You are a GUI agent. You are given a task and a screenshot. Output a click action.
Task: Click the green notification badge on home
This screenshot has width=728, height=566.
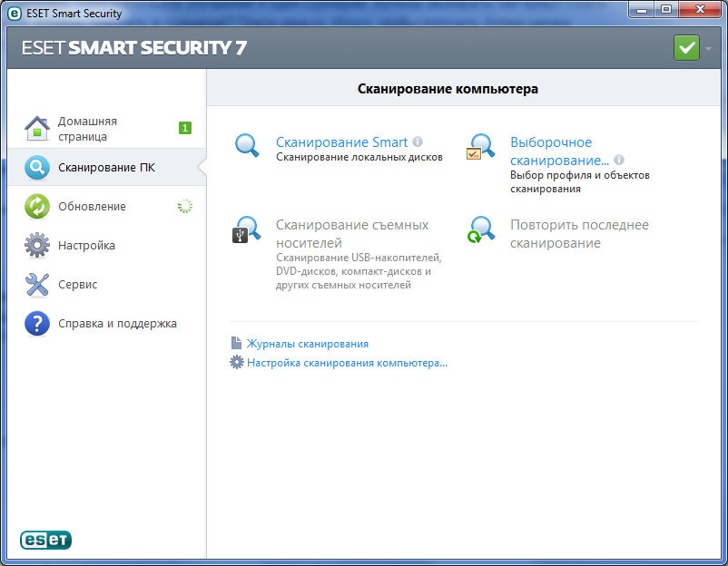click(x=185, y=129)
